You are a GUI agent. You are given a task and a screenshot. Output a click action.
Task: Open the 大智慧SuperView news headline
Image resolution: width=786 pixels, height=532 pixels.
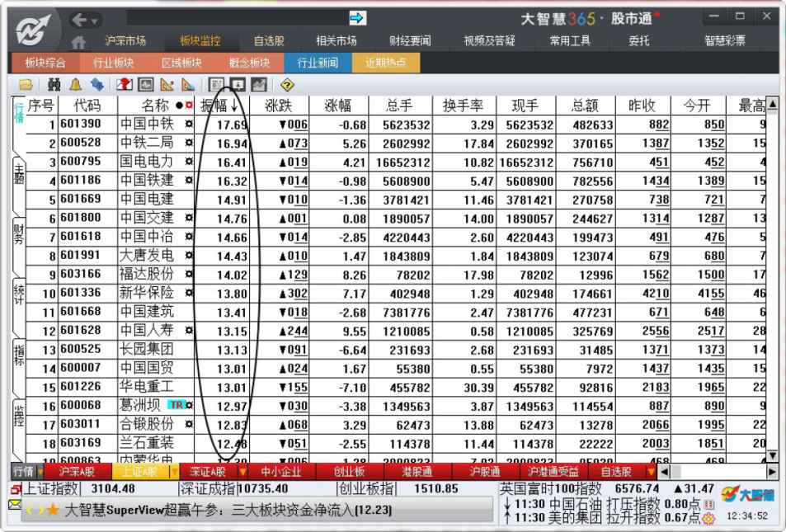point(228,510)
